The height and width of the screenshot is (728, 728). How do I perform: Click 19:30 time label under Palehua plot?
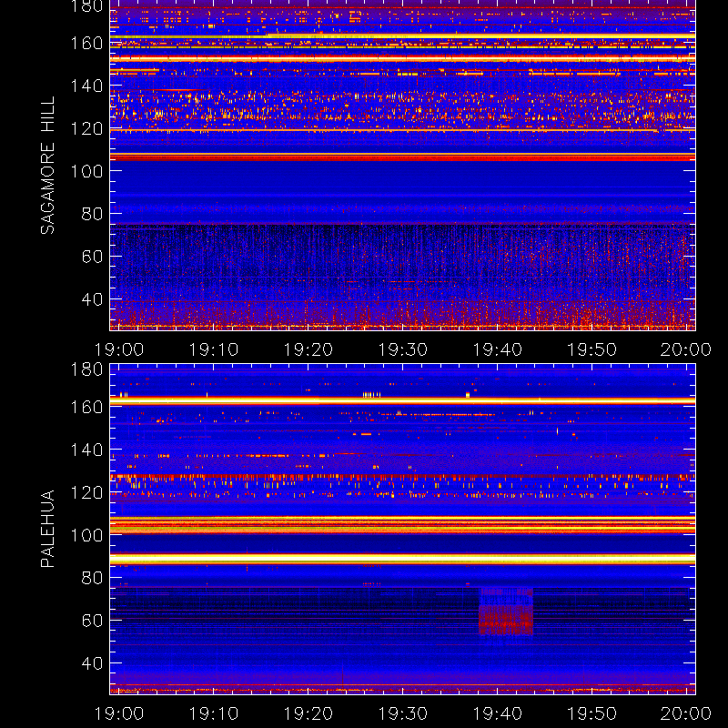click(x=402, y=713)
